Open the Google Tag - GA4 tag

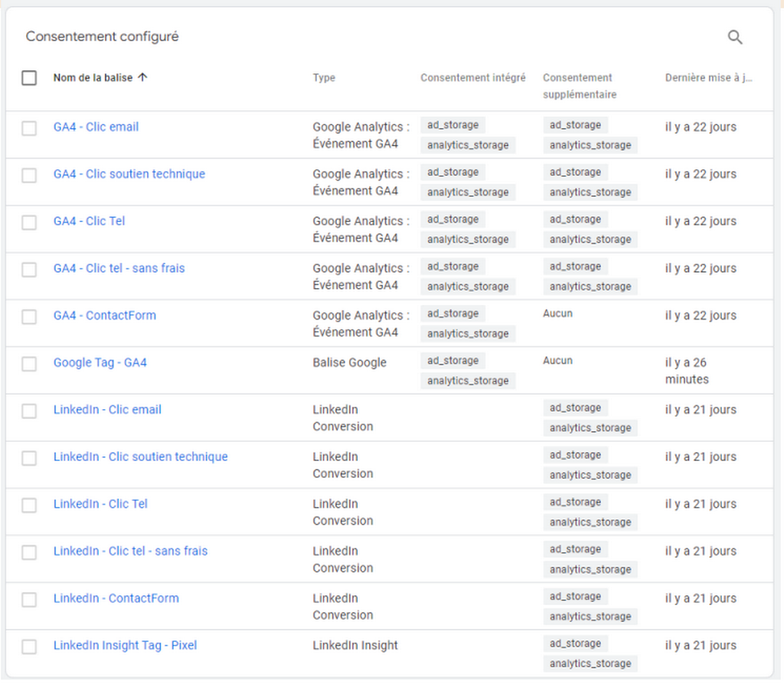click(x=100, y=362)
